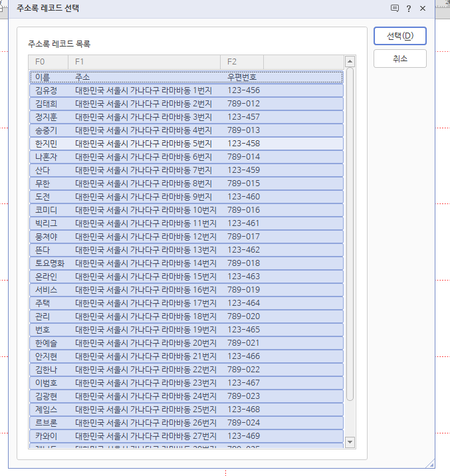Click postal code 789-015

coord(244,183)
